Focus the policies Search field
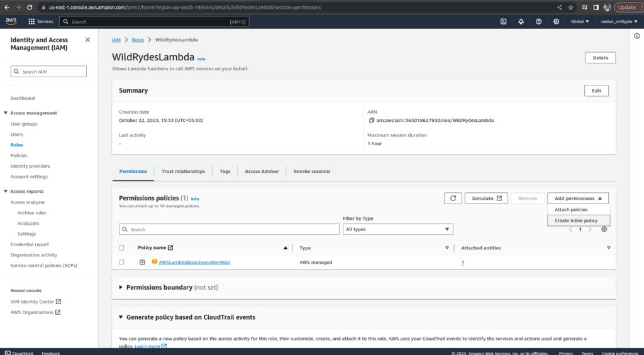Viewport: 644px width, 355px height. click(x=229, y=229)
